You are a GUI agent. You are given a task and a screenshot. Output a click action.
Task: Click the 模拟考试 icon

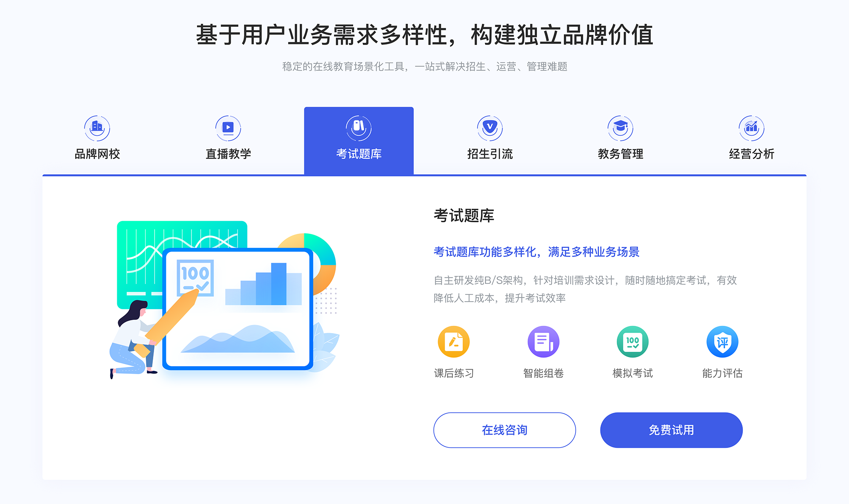pyautogui.click(x=632, y=345)
